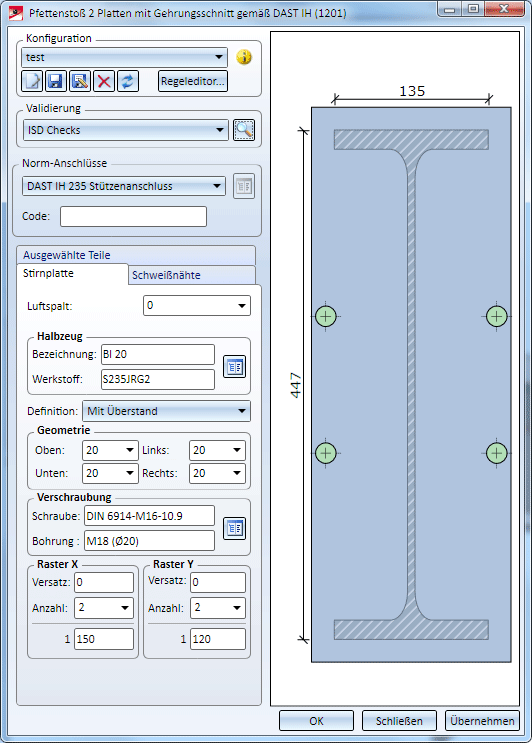Click the Übernehmen button

(x=482, y=721)
